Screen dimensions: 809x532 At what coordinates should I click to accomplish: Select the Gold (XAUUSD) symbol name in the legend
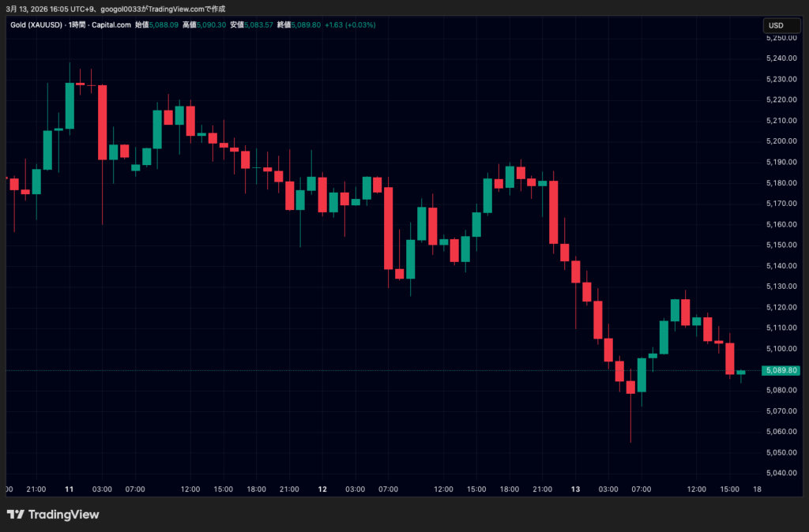[36, 24]
